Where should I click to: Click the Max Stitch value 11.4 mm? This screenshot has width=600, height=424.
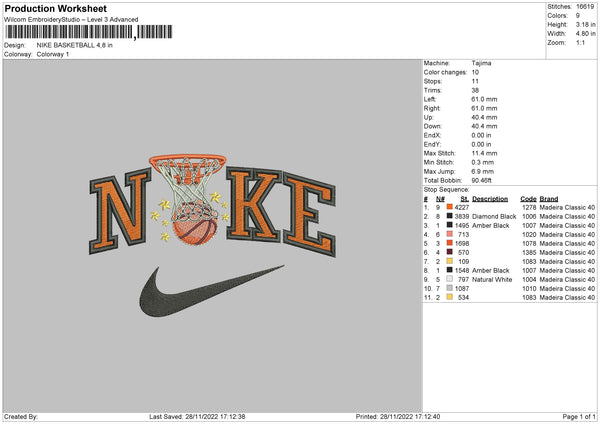[484, 153]
